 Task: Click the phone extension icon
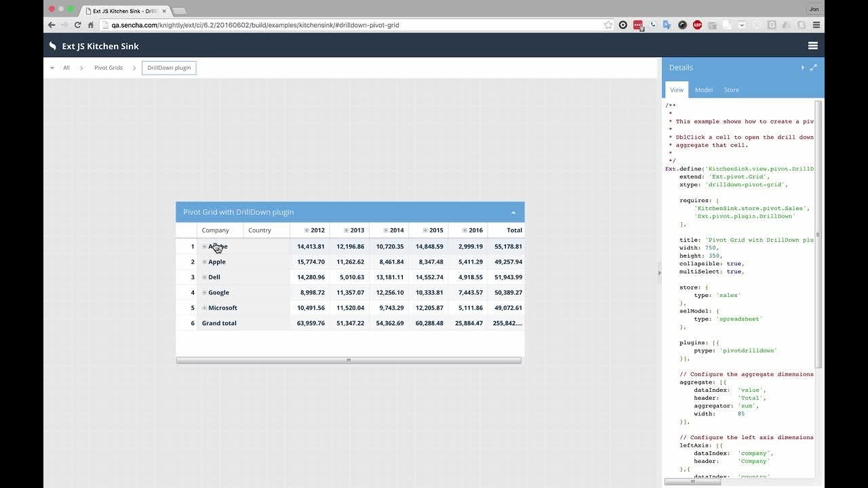click(653, 25)
